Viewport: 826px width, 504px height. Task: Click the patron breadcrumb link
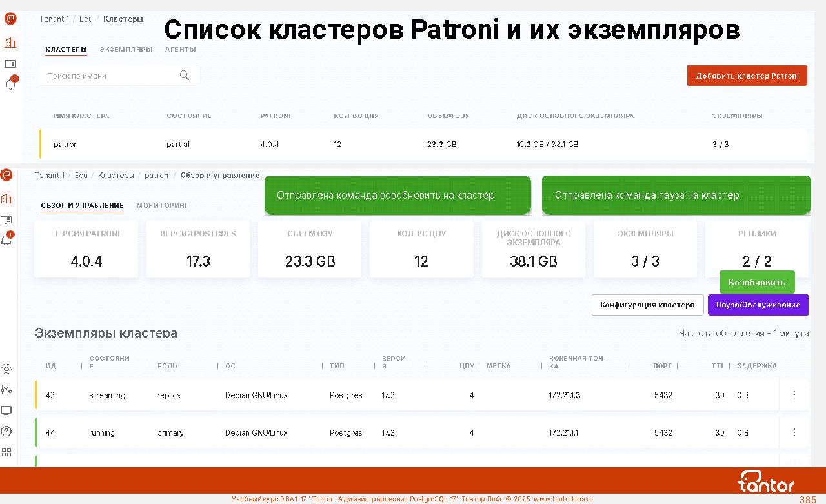(156, 176)
